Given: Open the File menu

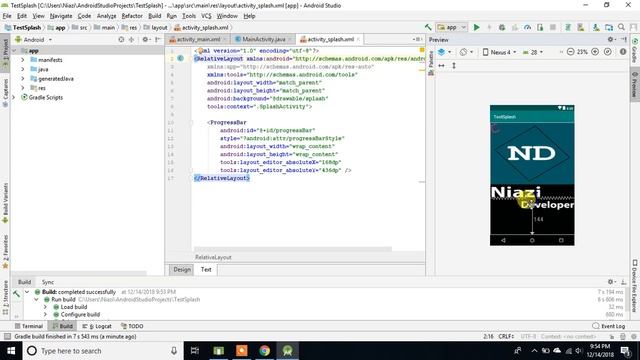Looking at the screenshot, I should coord(7,16).
